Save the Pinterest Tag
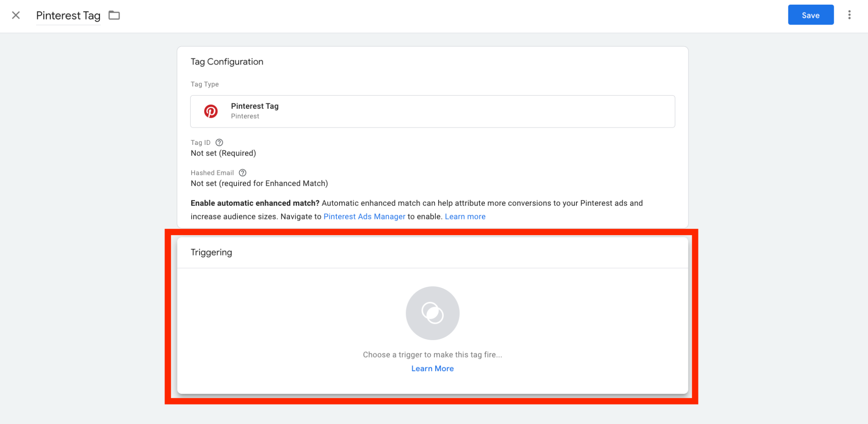Screen dimensions: 868x424 click(811, 15)
